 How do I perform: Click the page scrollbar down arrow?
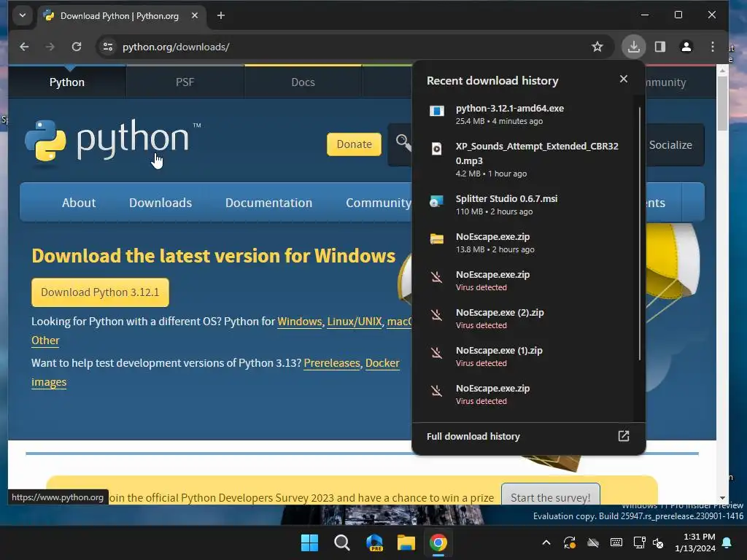(x=722, y=498)
